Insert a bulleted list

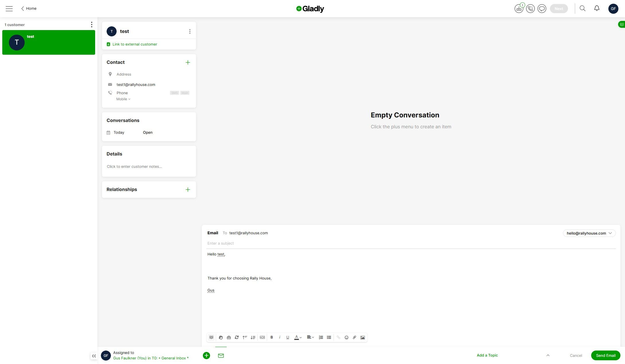pyautogui.click(x=329, y=337)
